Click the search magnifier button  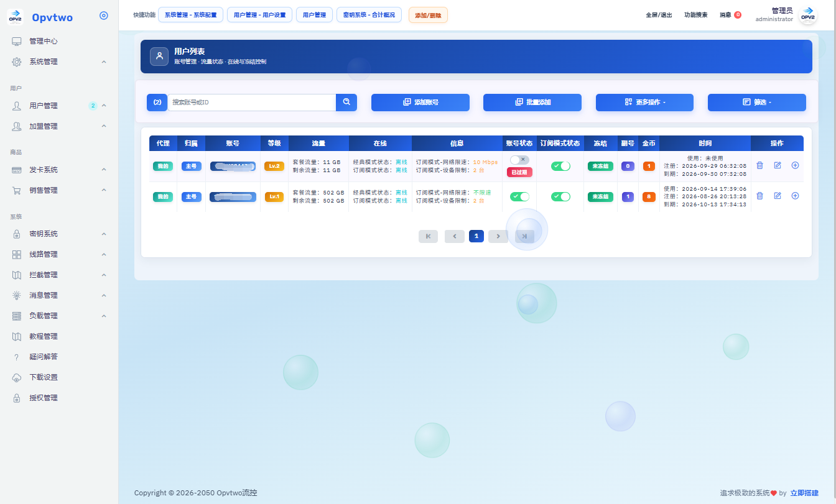(x=346, y=103)
